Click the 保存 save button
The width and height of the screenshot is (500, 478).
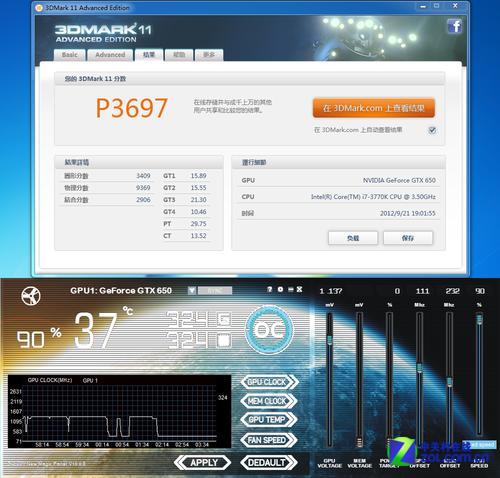tap(408, 238)
